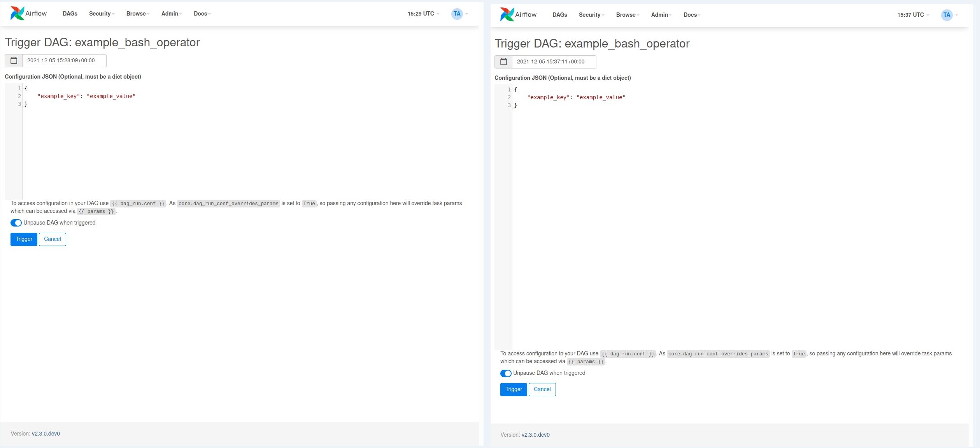Toggle Unpause DAG switch in left window
Viewport: 980px width, 448px height.
point(16,223)
